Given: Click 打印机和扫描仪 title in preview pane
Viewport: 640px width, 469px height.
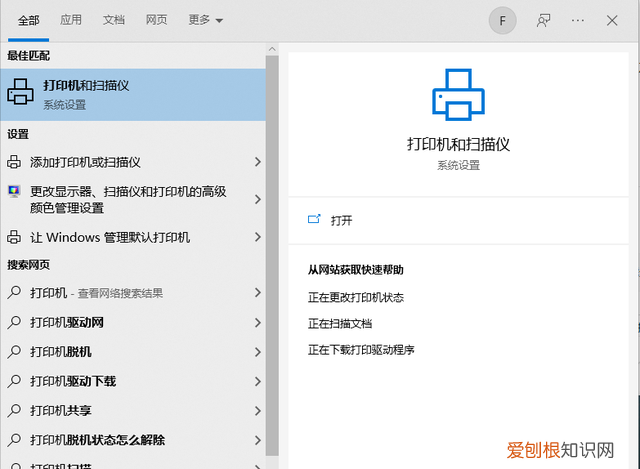Looking at the screenshot, I should tap(458, 144).
